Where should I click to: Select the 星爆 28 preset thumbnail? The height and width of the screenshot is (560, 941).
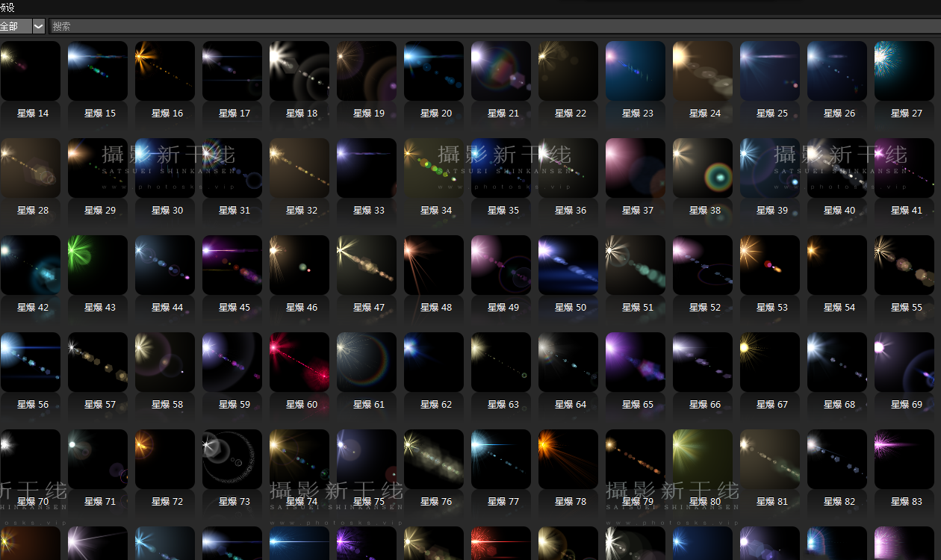click(x=31, y=168)
